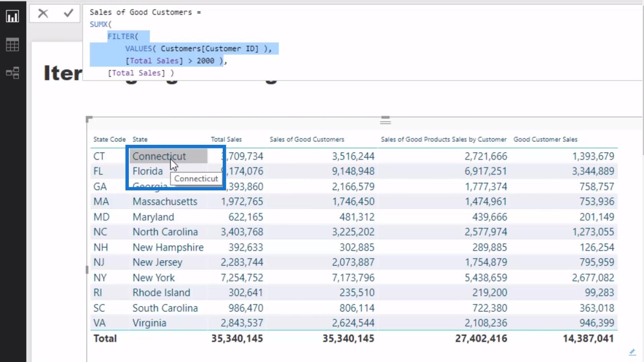Image resolution: width=644 pixels, height=362 pixels.
Task: Open the Model relationships view icon
Action: point(12,73)
